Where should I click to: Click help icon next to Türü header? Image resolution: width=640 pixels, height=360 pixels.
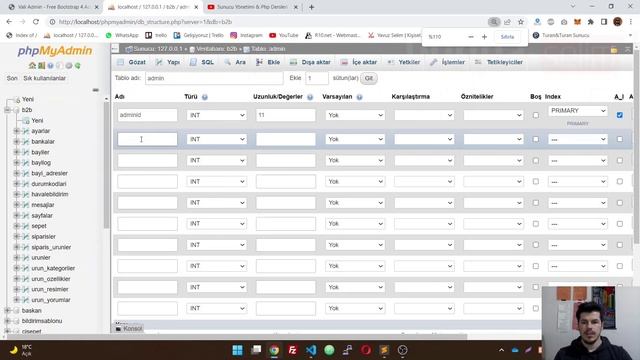pos(204,97)
